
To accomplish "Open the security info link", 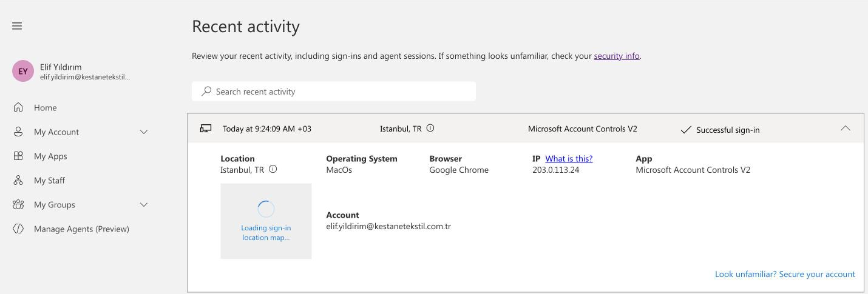I will click(x=617, y=56).
